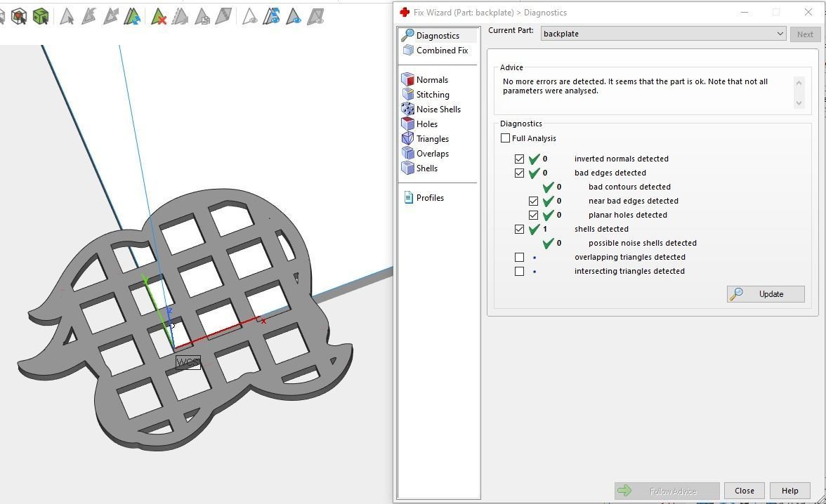Select the mark shell tool with red-marked cube
Image resolution: width=826 pixels, height=504 pixels.
[x=19, y=16]
